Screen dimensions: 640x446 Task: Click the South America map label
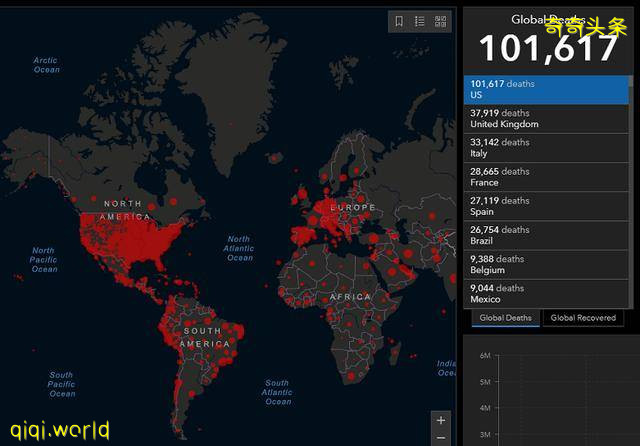click(x=201, y=337)
